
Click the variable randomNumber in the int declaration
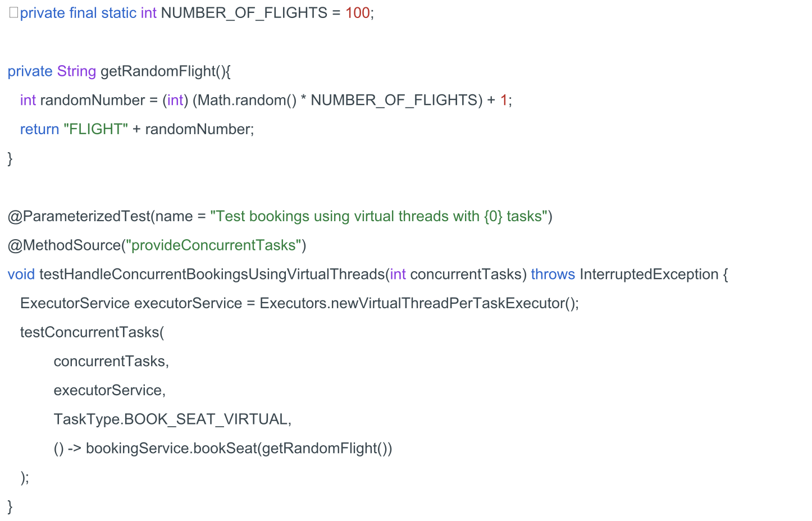[x=93, y=100]
